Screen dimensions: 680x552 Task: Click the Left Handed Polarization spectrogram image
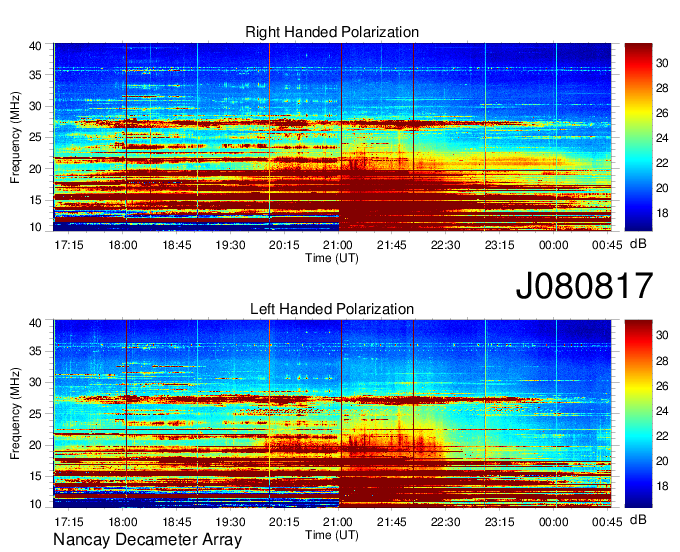click(x=332, y=414)
